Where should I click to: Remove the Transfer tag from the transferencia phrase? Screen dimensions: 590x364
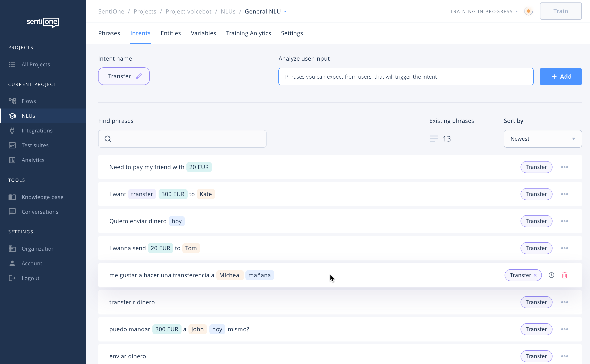[535, 275]
